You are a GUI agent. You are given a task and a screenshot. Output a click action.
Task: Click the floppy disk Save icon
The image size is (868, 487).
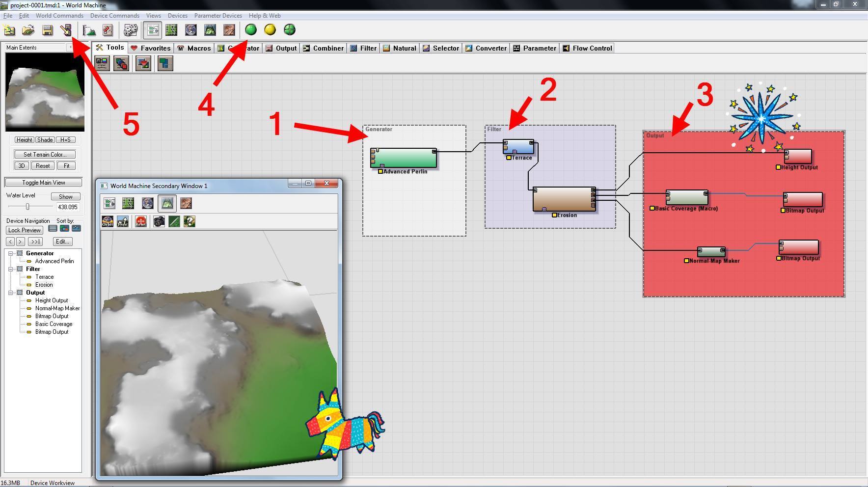(x=48, y=30)
